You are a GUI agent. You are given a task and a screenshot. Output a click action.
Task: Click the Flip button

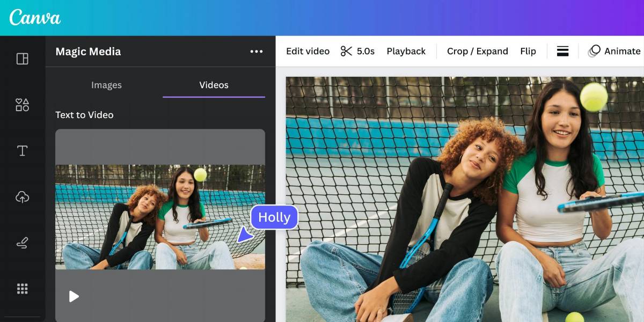pyautogui.click(x=528, y=51)
